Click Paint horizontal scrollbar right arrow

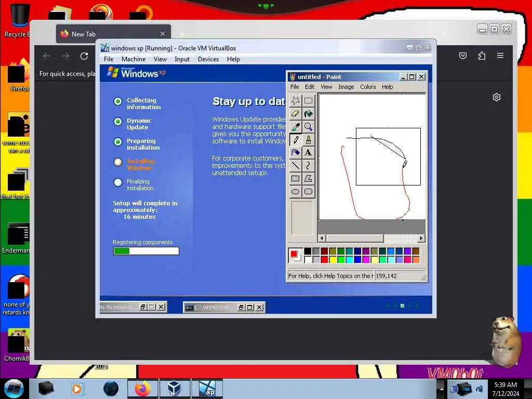click(421, 238)
